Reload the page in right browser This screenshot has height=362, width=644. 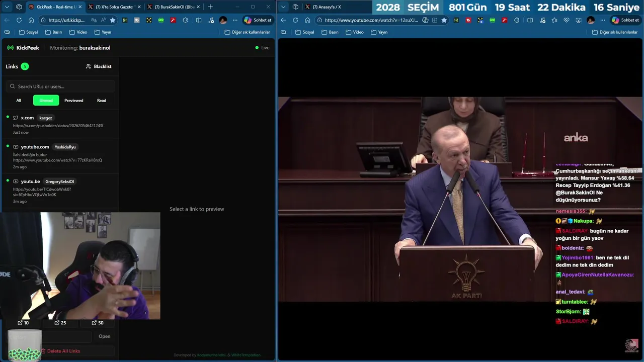pos(295,20)
